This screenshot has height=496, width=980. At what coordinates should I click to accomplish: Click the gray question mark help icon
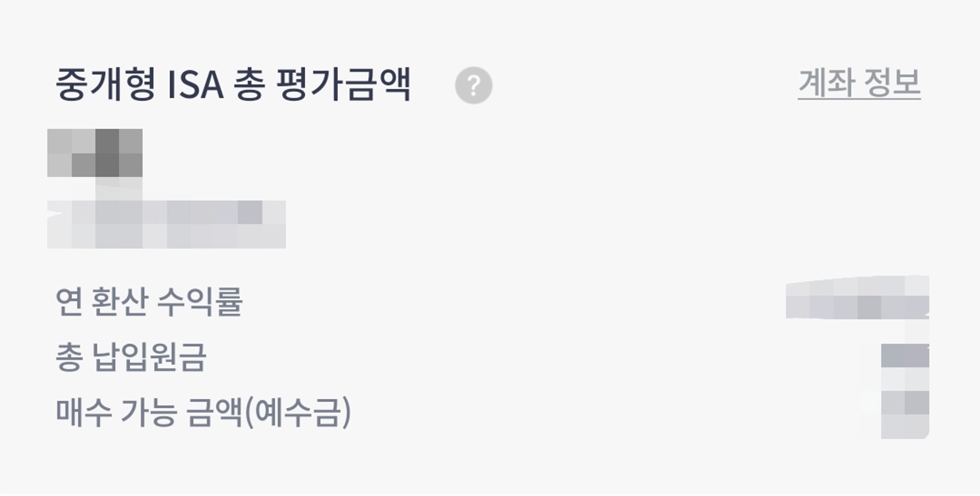coord(473,85)
